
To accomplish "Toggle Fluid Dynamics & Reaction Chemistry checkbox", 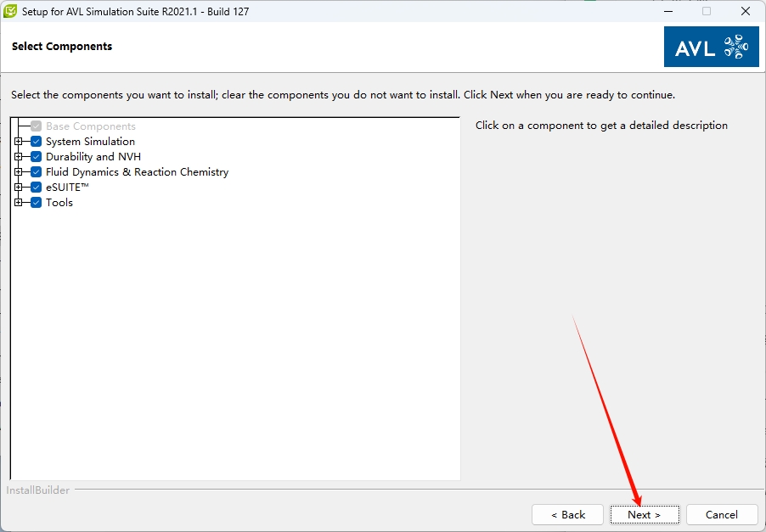I will (37, 172).
